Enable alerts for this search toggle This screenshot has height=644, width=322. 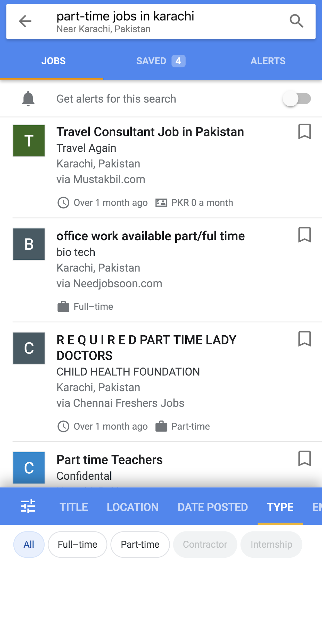pos(297,99)
